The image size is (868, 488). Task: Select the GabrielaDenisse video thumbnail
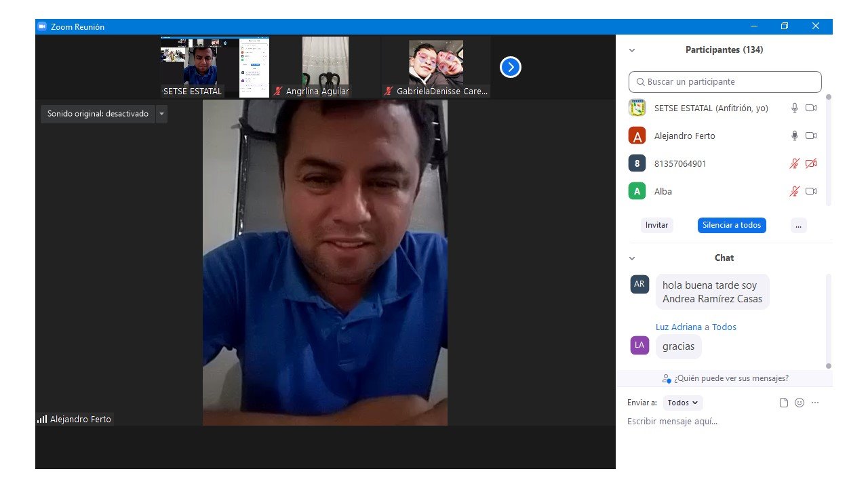coord(436,66)
